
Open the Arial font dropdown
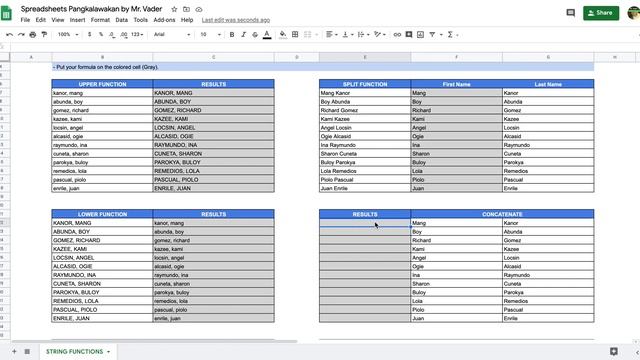172,35
